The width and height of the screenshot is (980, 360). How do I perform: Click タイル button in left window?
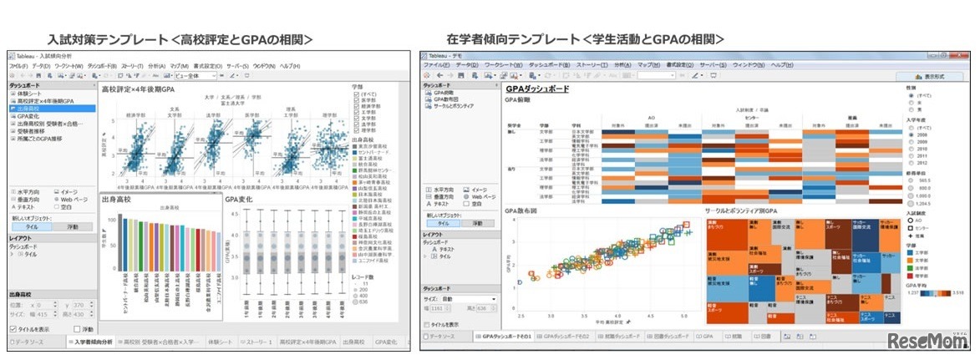(32, 227)
